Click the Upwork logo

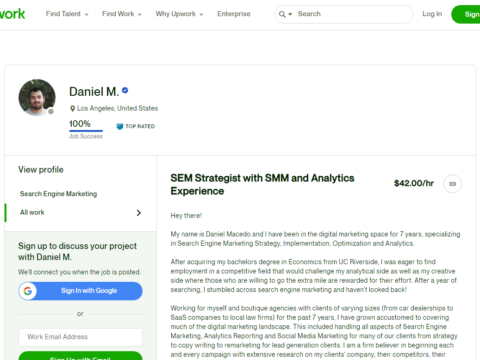12,14
